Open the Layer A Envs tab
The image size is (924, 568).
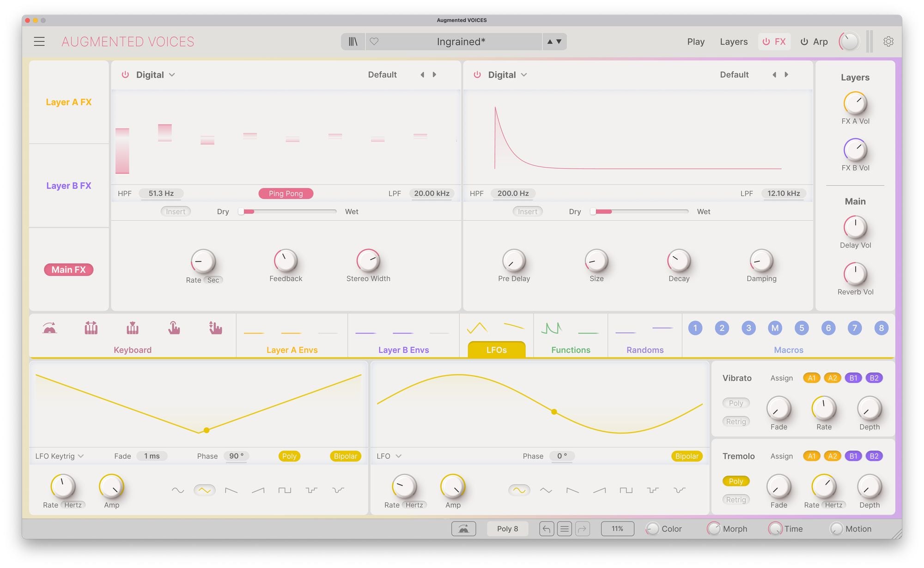point(292,335)
